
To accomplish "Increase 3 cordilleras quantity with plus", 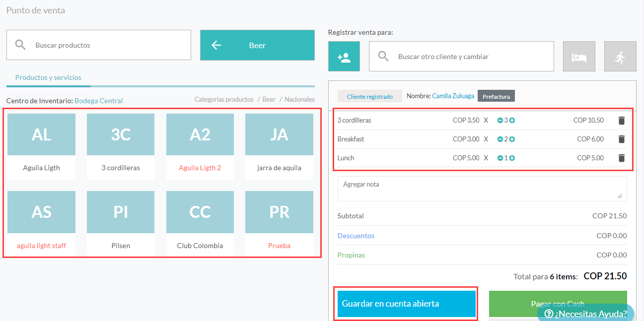I will [512, 121].
